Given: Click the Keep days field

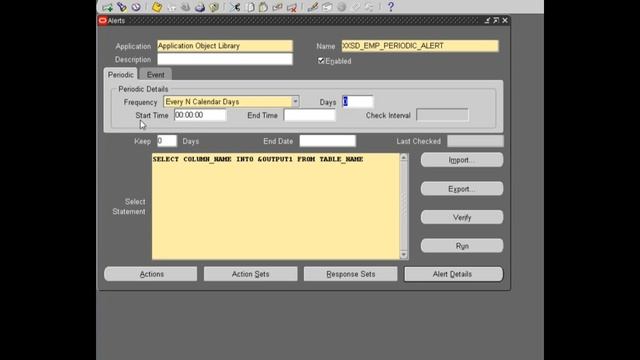Looking at the screenshot, I should [x=167, y=141].
